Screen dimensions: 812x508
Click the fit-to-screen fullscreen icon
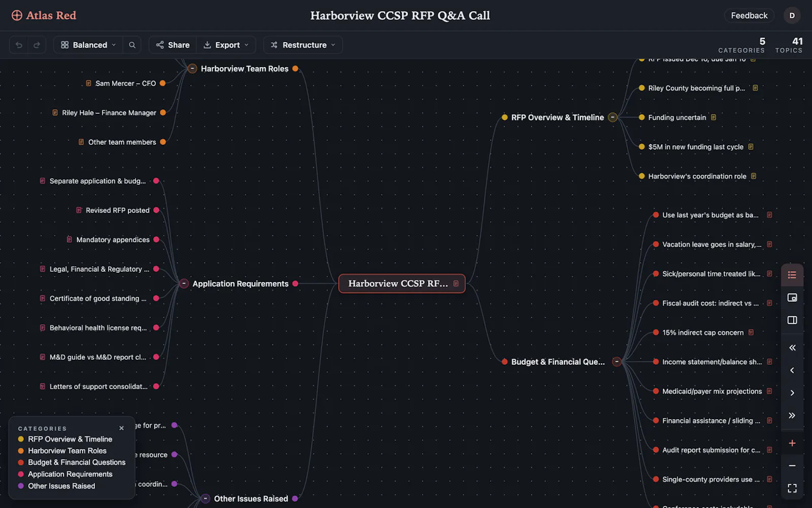(x=792, y=488)
